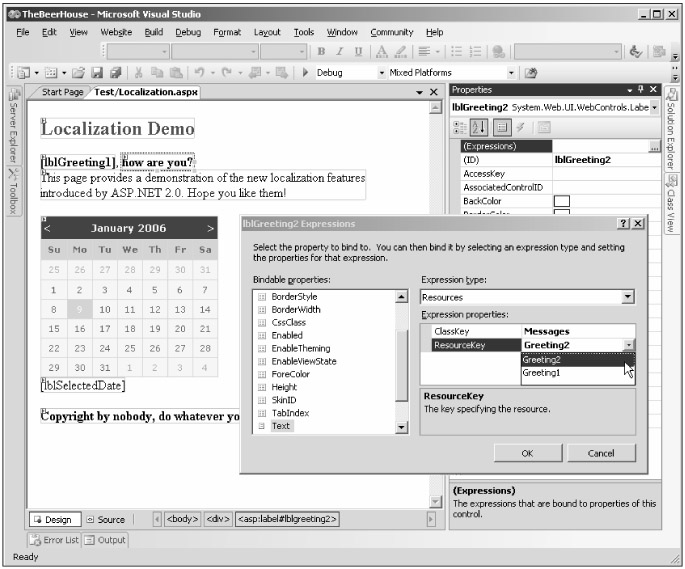This screenshot has width=685, height=569.
Task: Switch to Source view tab
Action: (106, 519)
